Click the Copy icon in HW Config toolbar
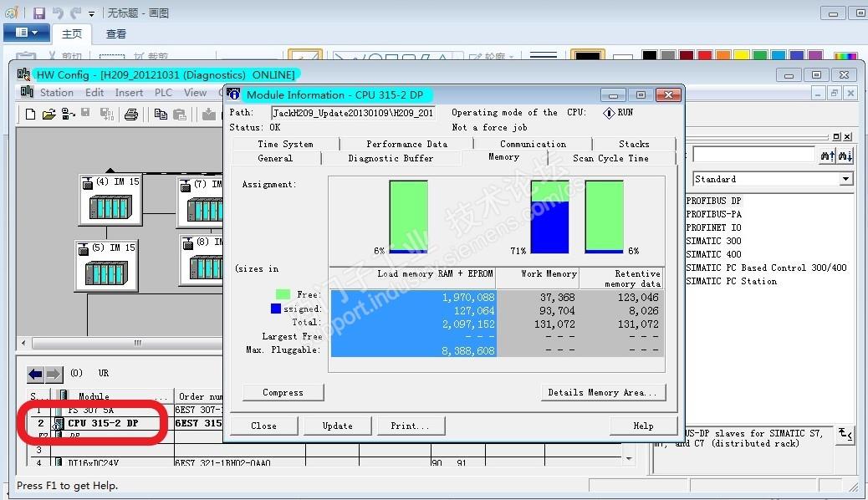Screen dimensions: 868x500 coord(161,114)
